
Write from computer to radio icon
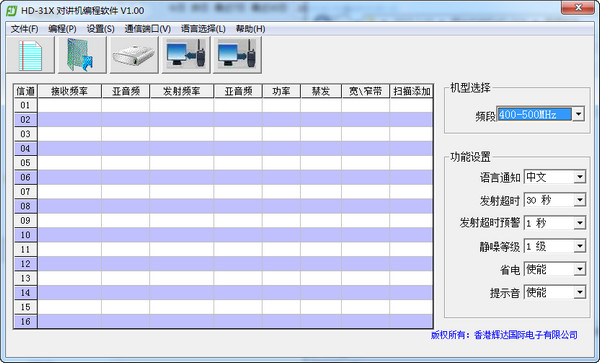pyautogui.click(x=237, y=55)
